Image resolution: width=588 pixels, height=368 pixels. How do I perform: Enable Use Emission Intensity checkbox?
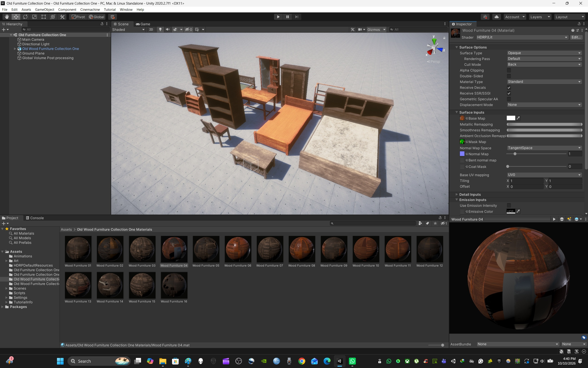tap(509, 206)
